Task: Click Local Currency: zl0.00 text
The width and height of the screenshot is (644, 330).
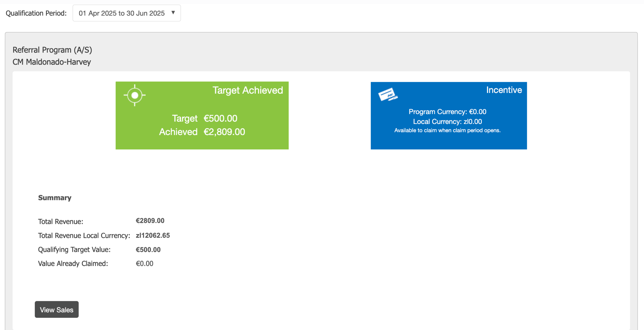Action: (x=447, y=122)
